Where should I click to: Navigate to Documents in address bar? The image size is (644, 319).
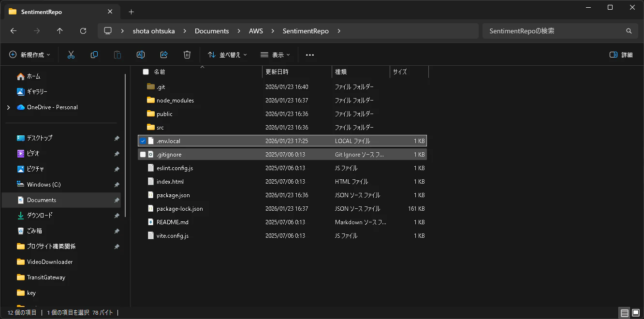coord(212,31)
